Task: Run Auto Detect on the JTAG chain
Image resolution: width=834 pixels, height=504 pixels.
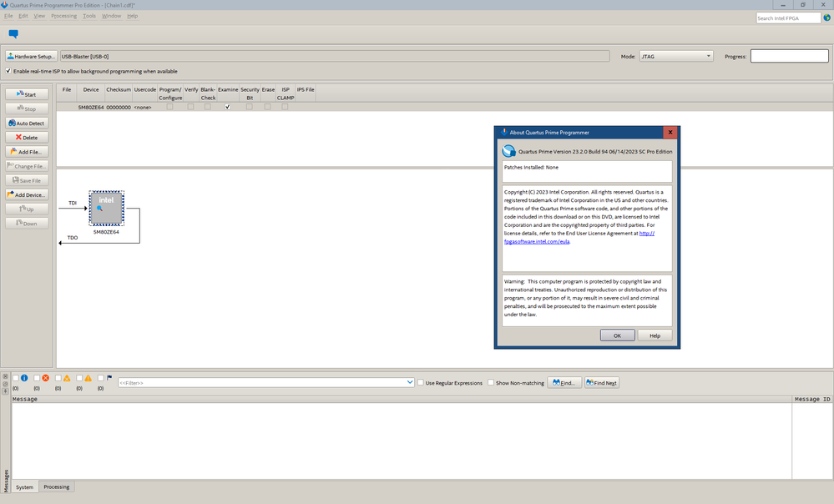Action: (27, 123)
